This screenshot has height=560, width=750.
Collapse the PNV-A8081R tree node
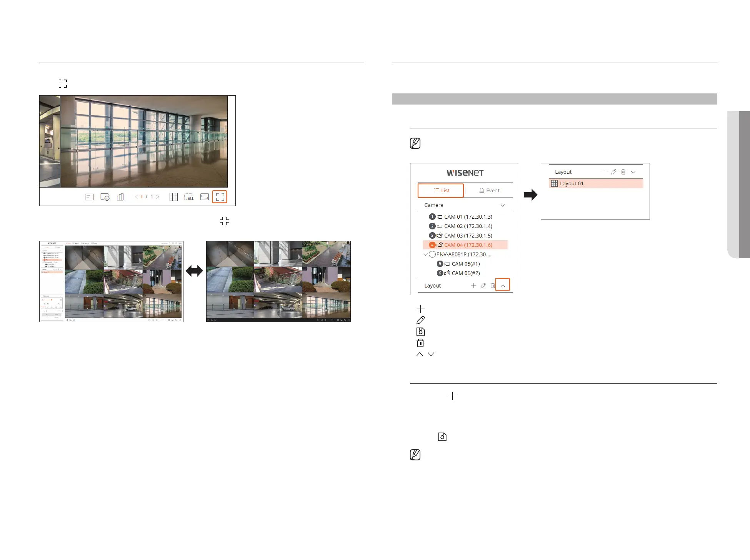coord(425,254)
